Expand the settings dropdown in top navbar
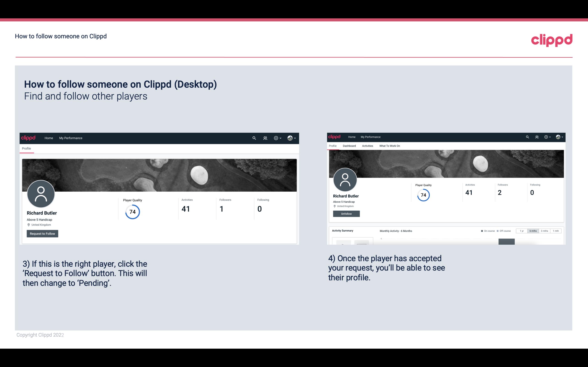 tap(292, 138)
